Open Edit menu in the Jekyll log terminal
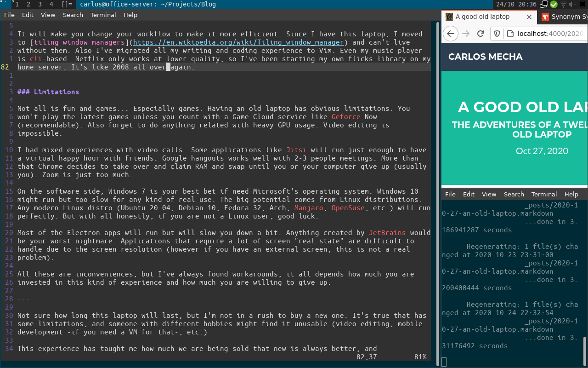 click(x=469, y=194)
